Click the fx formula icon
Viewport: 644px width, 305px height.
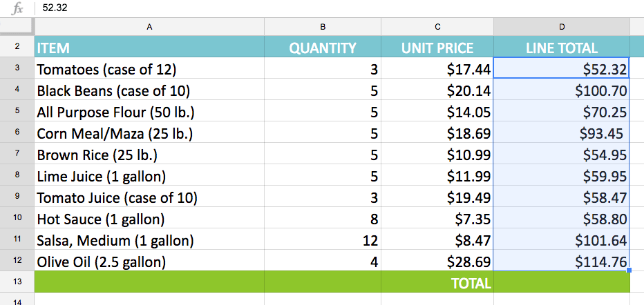tap(18, 8)
